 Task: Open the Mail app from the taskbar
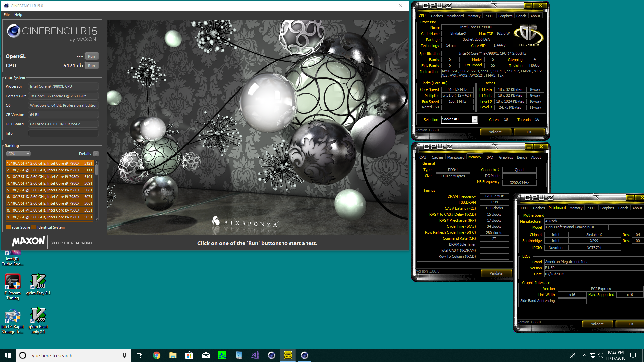tap(206, 355)
